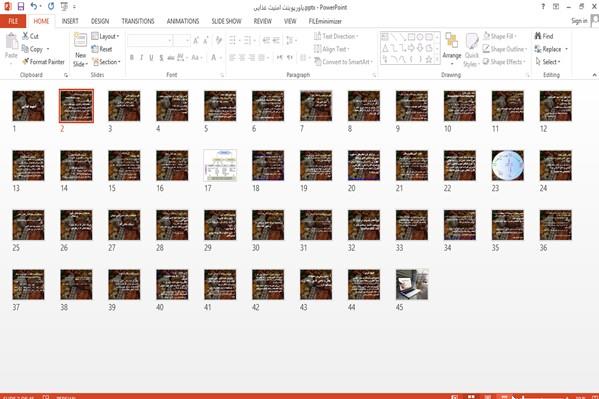Switch to the DESIGN tab
Screen dimensions: 599x399
100,21
